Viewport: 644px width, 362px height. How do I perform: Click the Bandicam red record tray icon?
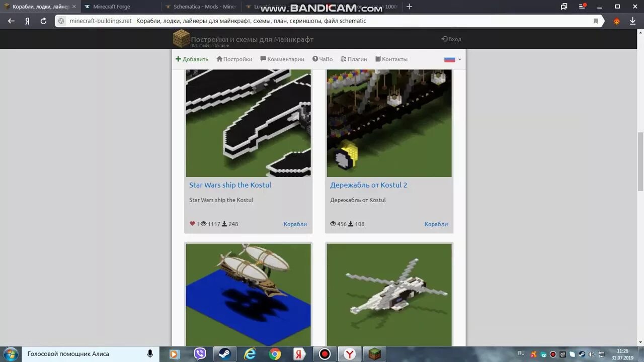point(552,354)
